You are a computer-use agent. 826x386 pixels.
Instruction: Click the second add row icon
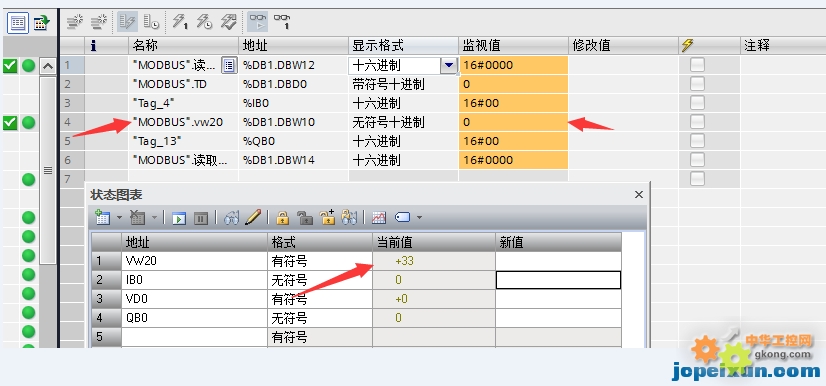click(x=99, y=22)
